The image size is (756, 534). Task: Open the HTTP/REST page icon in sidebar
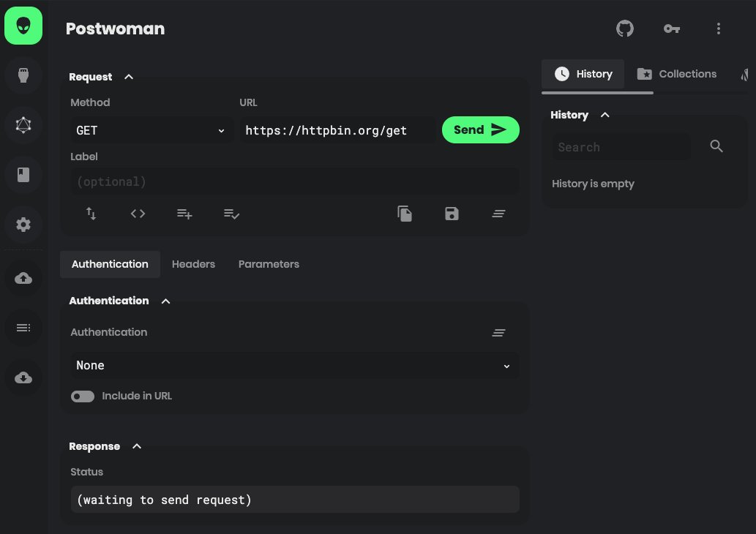(23, 75)
